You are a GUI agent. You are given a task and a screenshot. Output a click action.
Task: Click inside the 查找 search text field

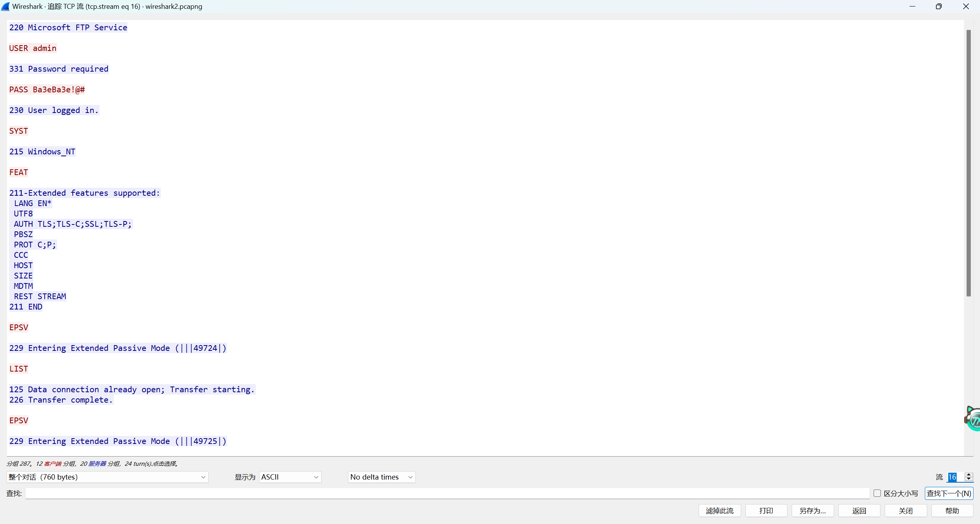point(447,493)
